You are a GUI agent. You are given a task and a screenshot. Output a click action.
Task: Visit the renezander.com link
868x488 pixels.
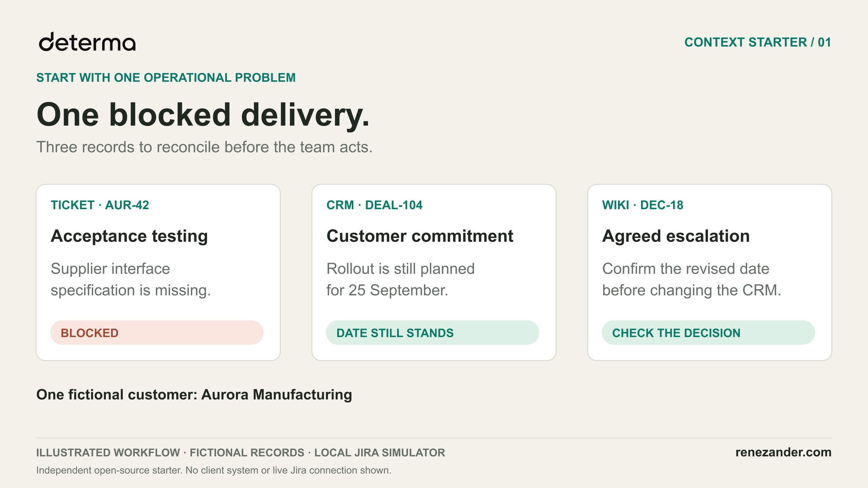783,452
